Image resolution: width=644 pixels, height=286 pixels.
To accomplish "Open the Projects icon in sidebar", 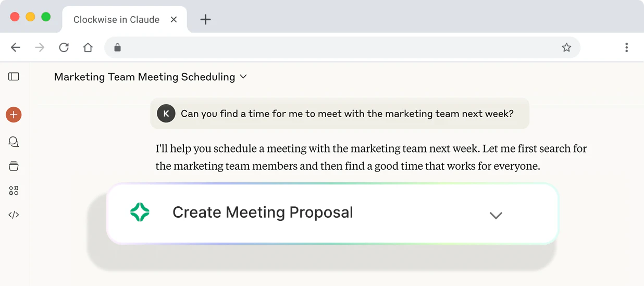I will coord(14,166).
